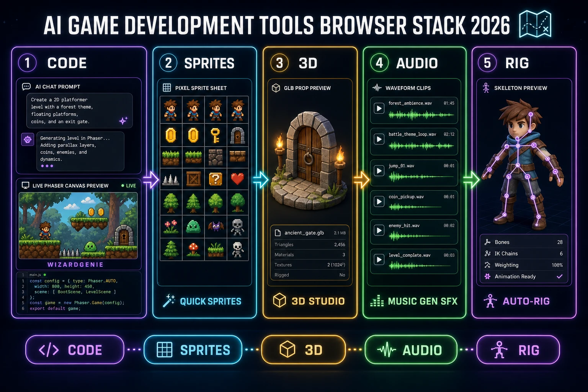Click the sparkle icon in AI chat prompt
This screenshot has width=588, height=392.
(123, 121)
